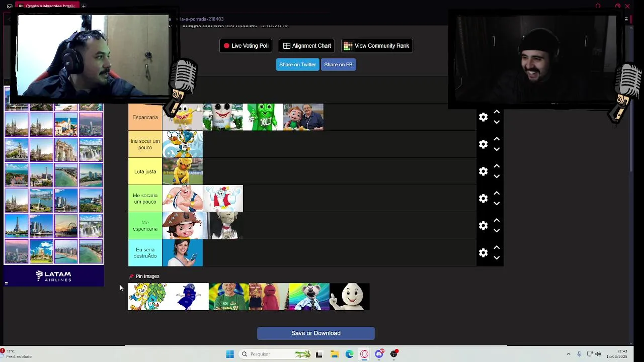
Task: Select blue-yellow armadillo mascot in Iria socar row
Action: (x=183, y=144)
